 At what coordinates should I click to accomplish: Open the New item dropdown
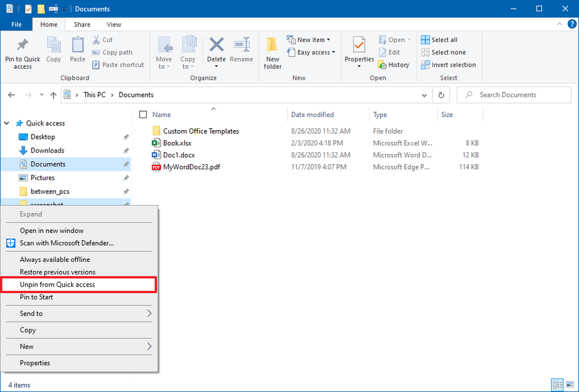tap(309, 39)
